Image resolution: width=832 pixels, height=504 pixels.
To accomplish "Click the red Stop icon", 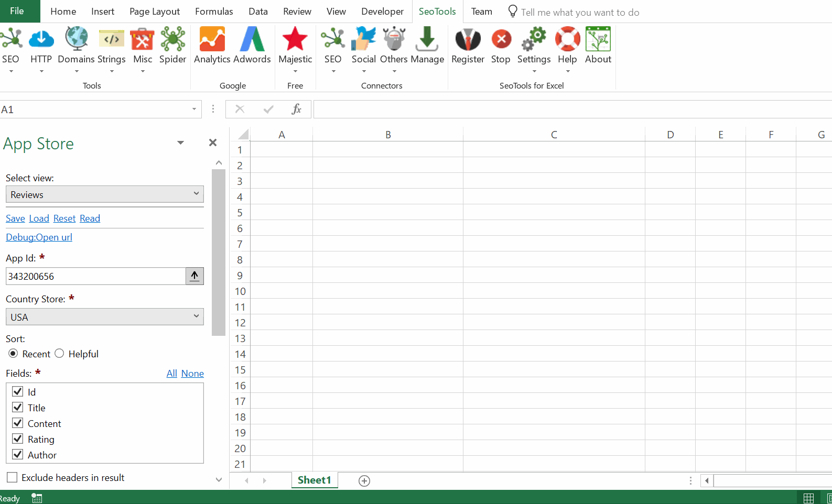I will click(x=501, y=39).
